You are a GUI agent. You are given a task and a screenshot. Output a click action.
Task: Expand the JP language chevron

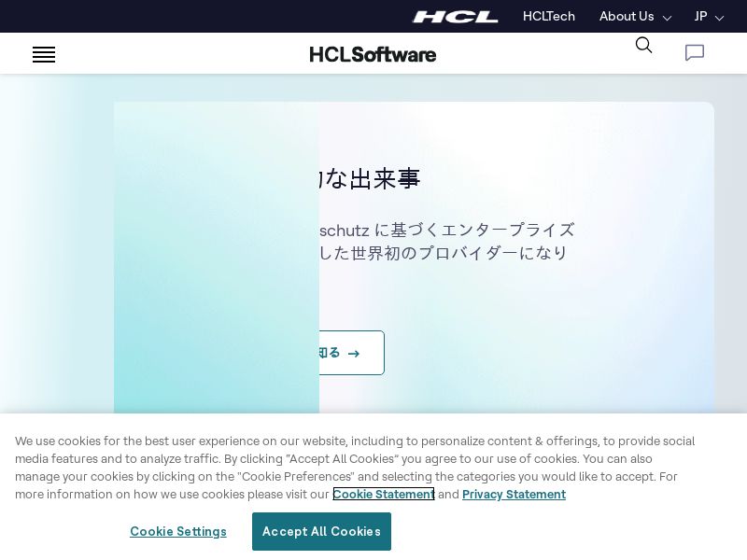coord(719,18)
